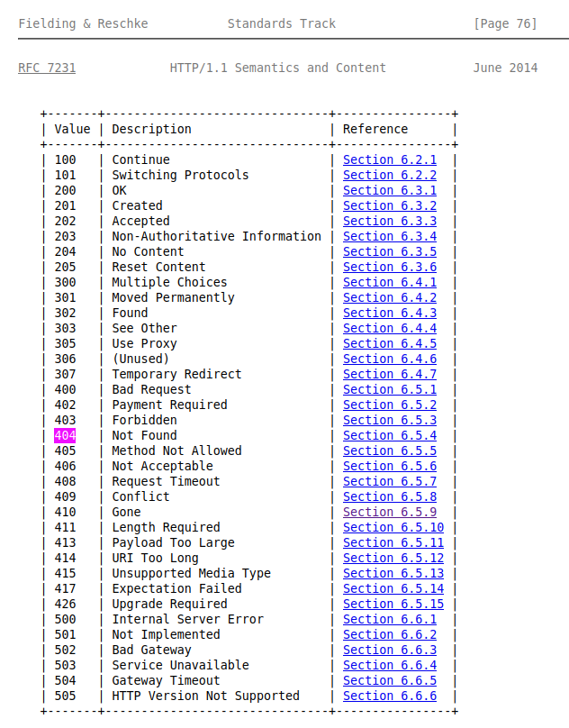Click the 'Gone' description text
This screenshot has width=569, height=728.
click(126, 512)
